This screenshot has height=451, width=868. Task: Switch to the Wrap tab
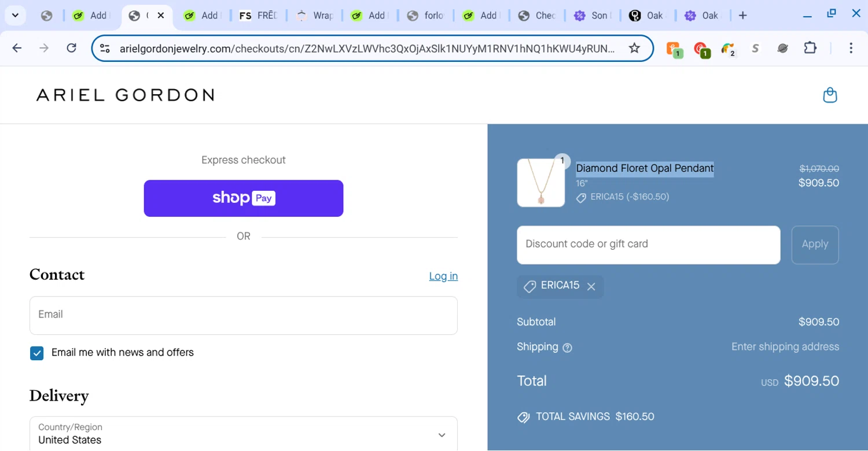[x=315, y=16]
